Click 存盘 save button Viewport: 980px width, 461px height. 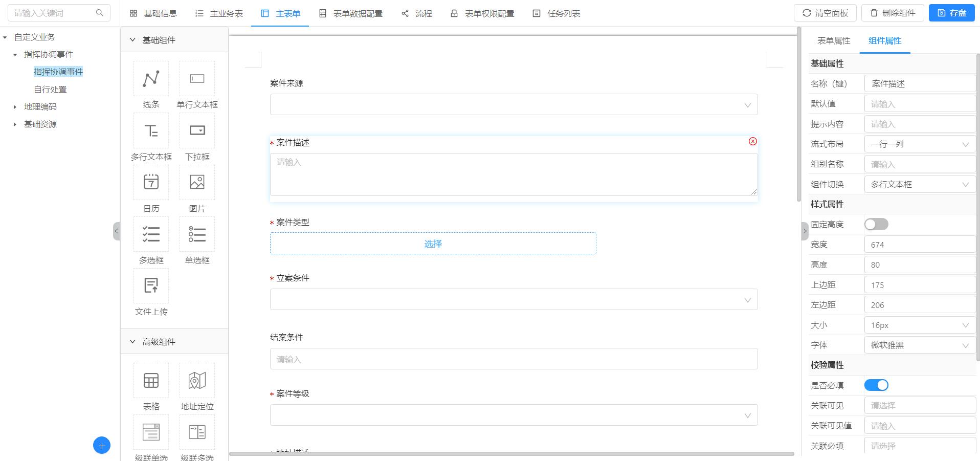pyautogui.click(x=952, y=13)
